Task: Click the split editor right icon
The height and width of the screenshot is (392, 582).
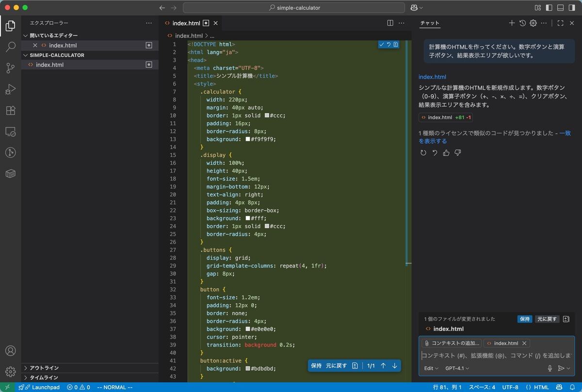Action: [x=390, y=23]
